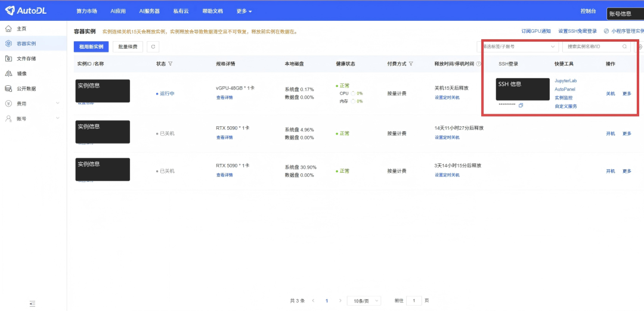Viewport: 644px width, 311px height.
Task: Open AI服务器 in top navigation
Action: tap(150, 11)
